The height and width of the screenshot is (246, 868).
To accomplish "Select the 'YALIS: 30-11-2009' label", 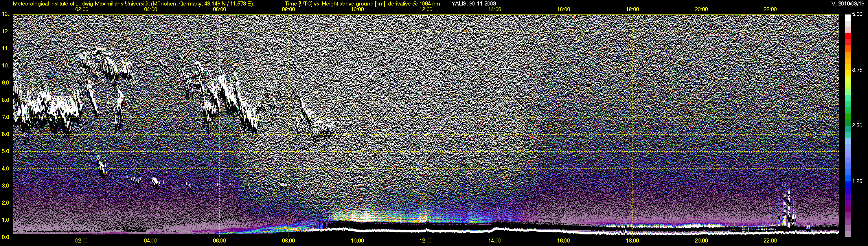I will point(473,4).
